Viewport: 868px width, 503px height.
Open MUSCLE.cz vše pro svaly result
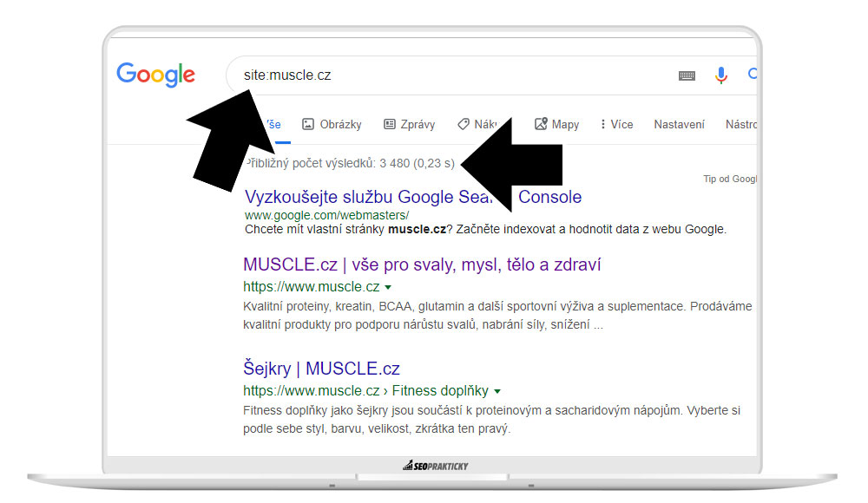coord(422,265)
